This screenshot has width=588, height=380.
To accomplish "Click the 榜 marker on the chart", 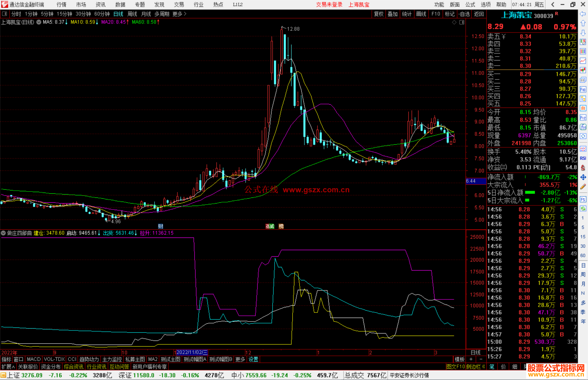I will [281, 226].
